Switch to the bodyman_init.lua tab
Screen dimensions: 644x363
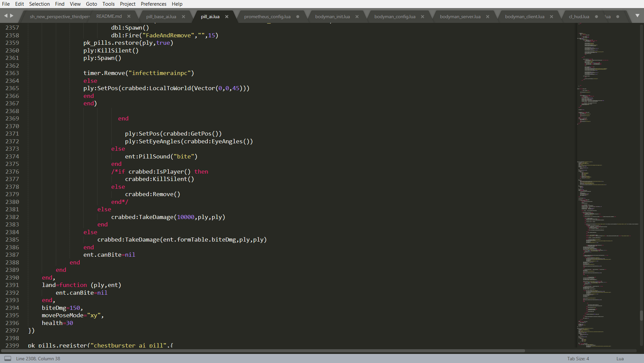tap(332, 16)
